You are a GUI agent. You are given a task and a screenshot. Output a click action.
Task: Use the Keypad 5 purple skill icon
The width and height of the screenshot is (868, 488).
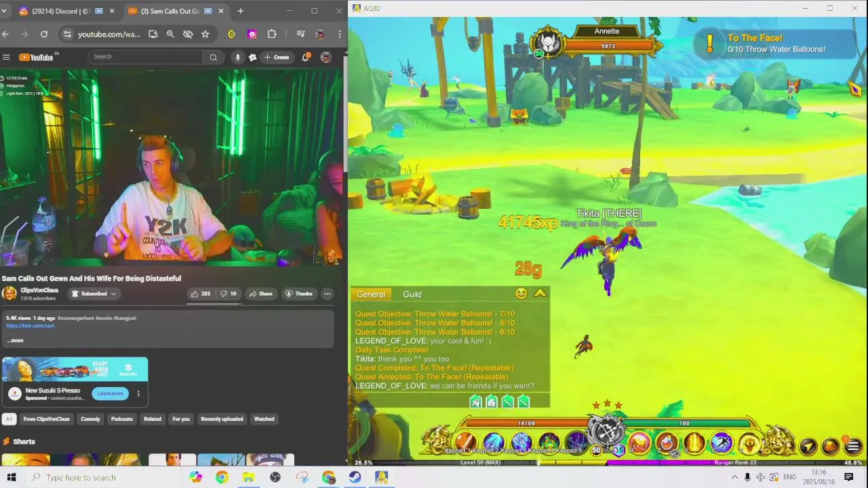coord(576,443)
